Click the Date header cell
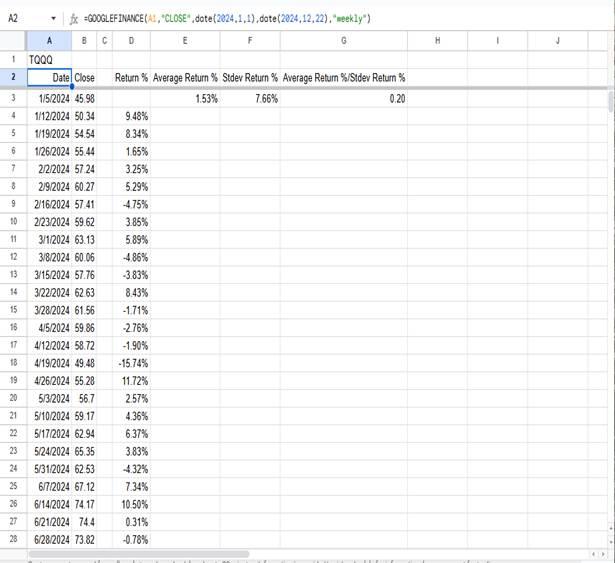 pyautogui.click(x=49, y=78)
